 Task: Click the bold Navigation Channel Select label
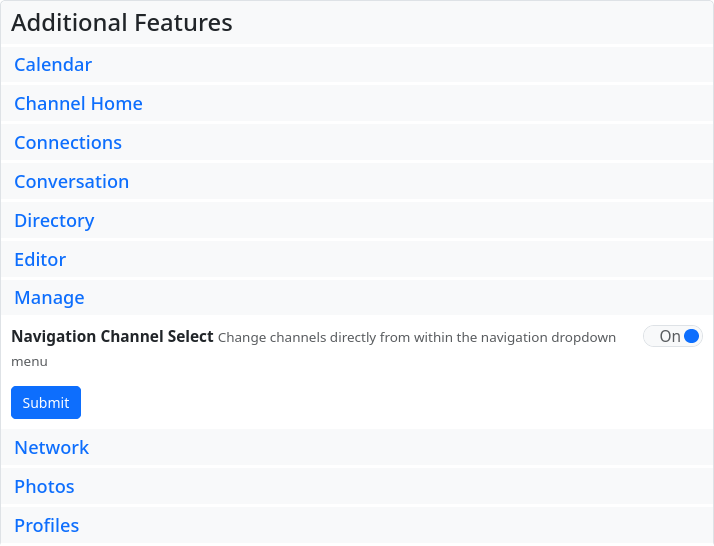[x=112, y=337]
